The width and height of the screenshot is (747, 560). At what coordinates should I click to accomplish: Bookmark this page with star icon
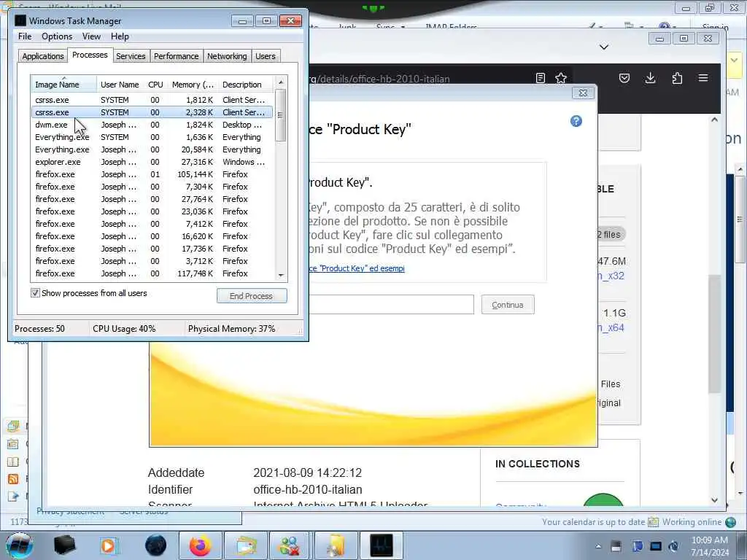(561, 78)
